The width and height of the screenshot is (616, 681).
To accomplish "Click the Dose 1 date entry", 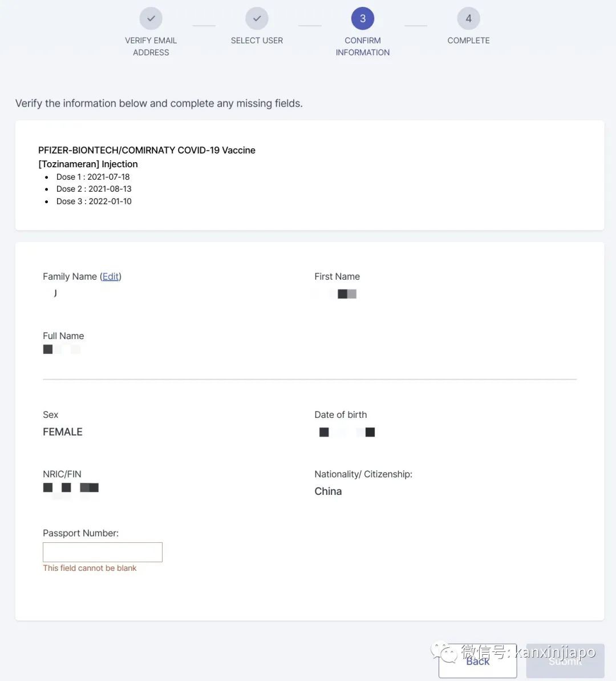I will (x=93, y=177).
